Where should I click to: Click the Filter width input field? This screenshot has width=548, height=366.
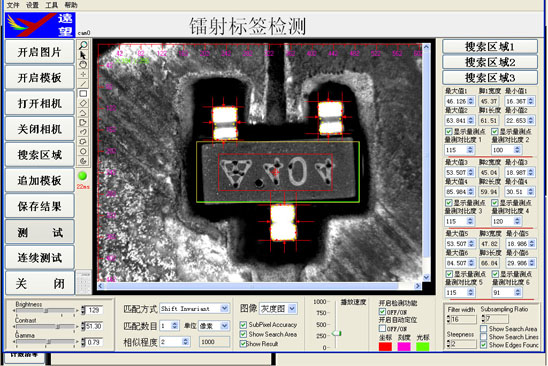coord(464,319)
